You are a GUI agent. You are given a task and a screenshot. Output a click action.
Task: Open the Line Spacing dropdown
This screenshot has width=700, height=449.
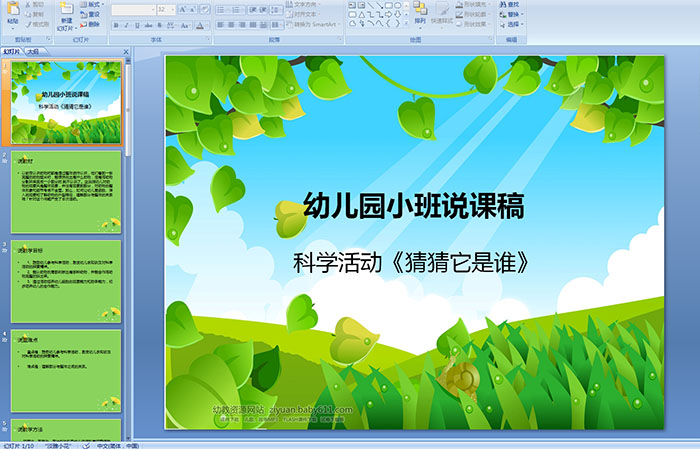(x=276, y=10)
